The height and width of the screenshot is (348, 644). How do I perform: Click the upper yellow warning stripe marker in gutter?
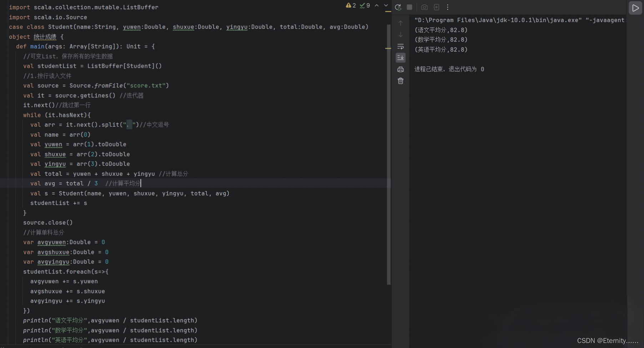coord(388,12)
